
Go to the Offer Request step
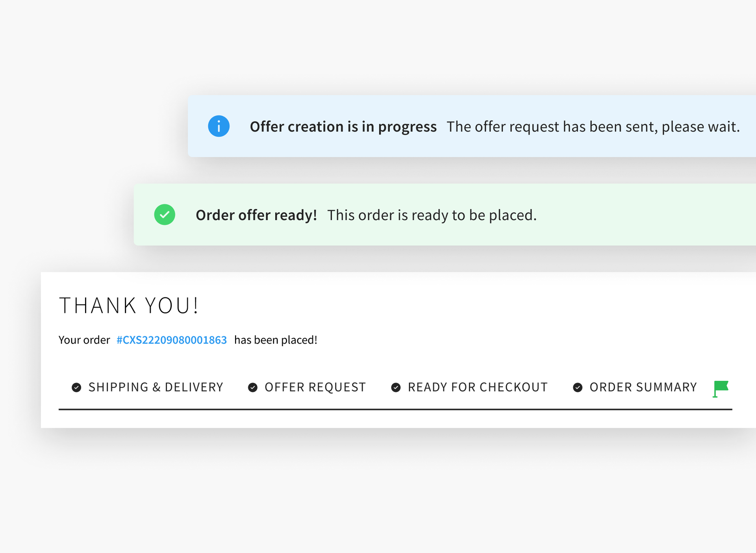click(315, 387)
